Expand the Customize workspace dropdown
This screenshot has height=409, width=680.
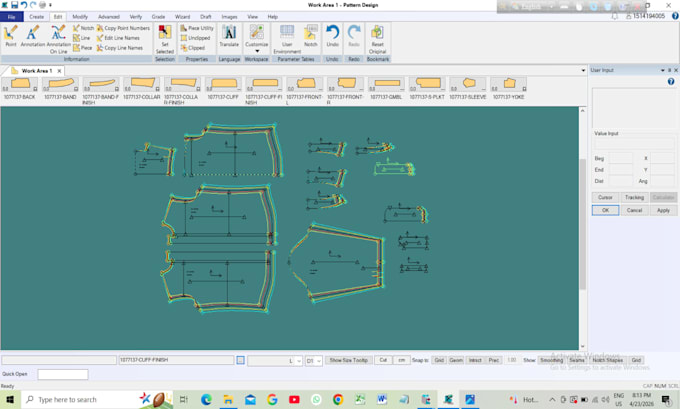[x=257, y=51]
